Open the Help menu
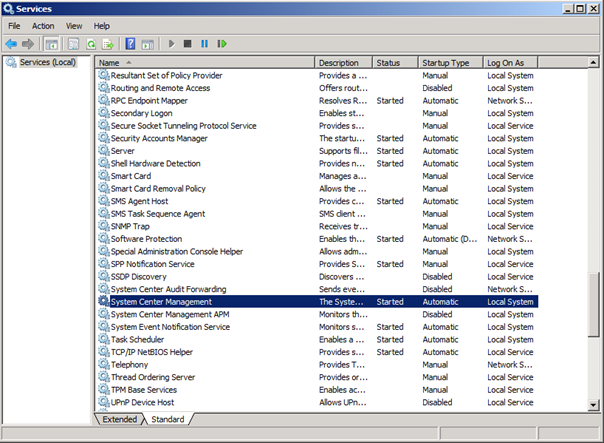Viewport: 604px width, 443px height. (102, 26)
